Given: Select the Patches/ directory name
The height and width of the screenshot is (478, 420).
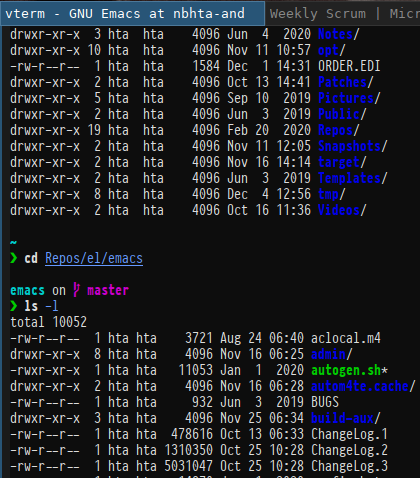Looking at the screenshot, I should pyautogui.click(x=345, y=82).
